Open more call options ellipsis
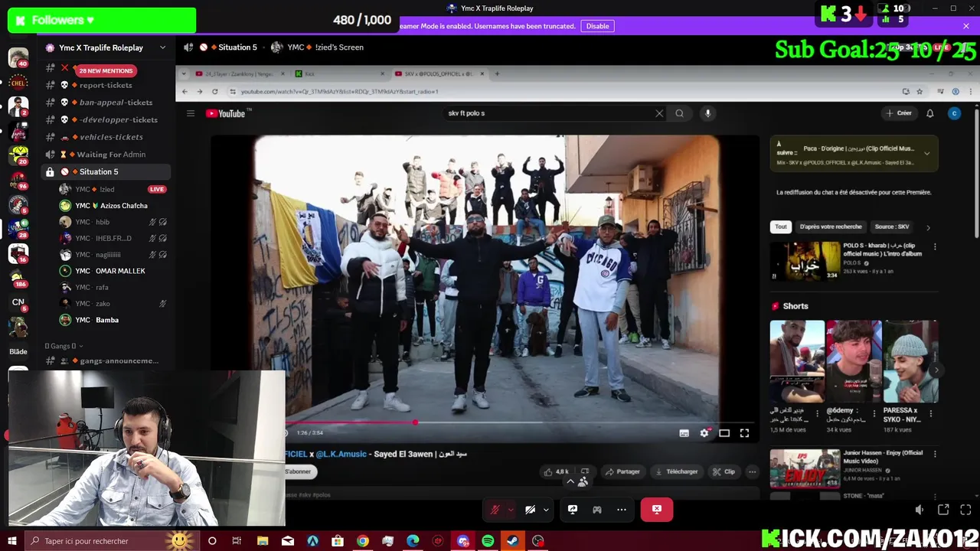The width and height of the screenshot is (980, 551). pyautogui.click(x=622, y=510)
